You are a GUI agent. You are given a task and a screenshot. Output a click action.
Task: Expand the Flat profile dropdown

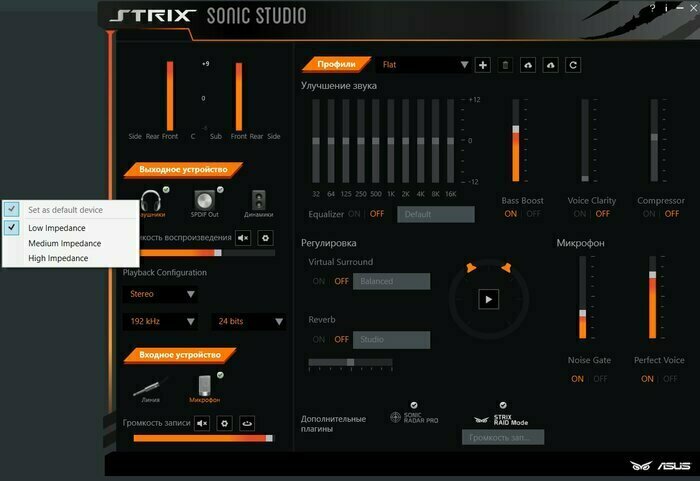point(423,65)
